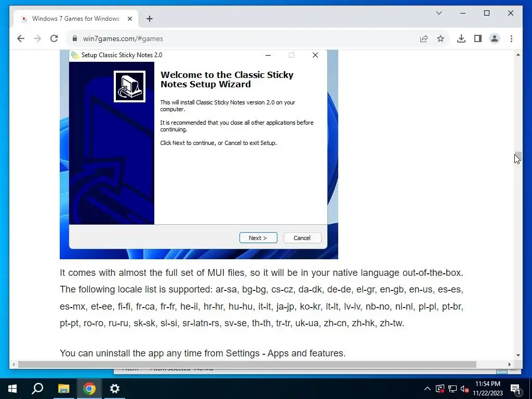The height and width of the screenshot is (399, 532).
Task: Switch to Chrome in the taskbar
Action: coord(89,389)
